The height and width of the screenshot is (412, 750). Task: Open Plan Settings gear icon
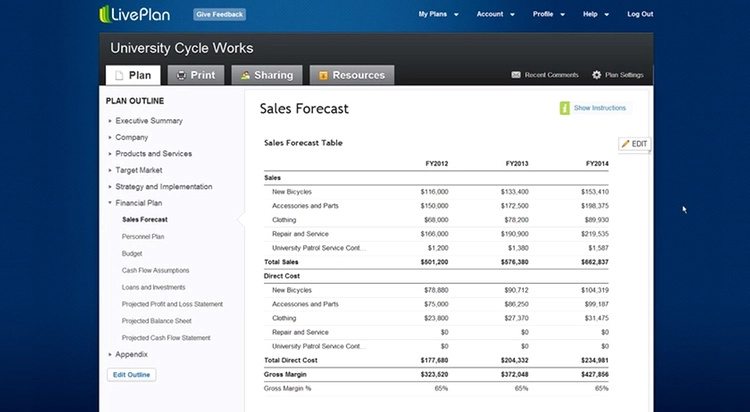coord(597,75)
